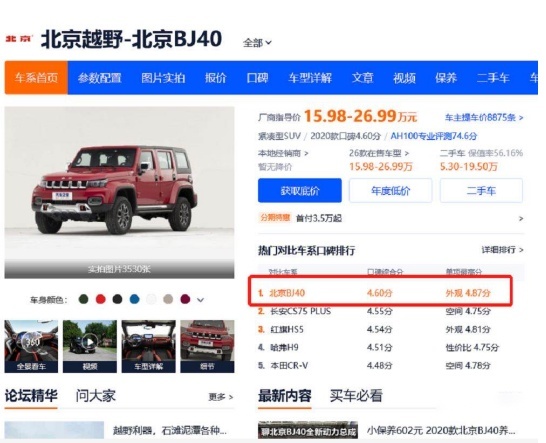Open the 报价 tab

click(x=216, y=78)
